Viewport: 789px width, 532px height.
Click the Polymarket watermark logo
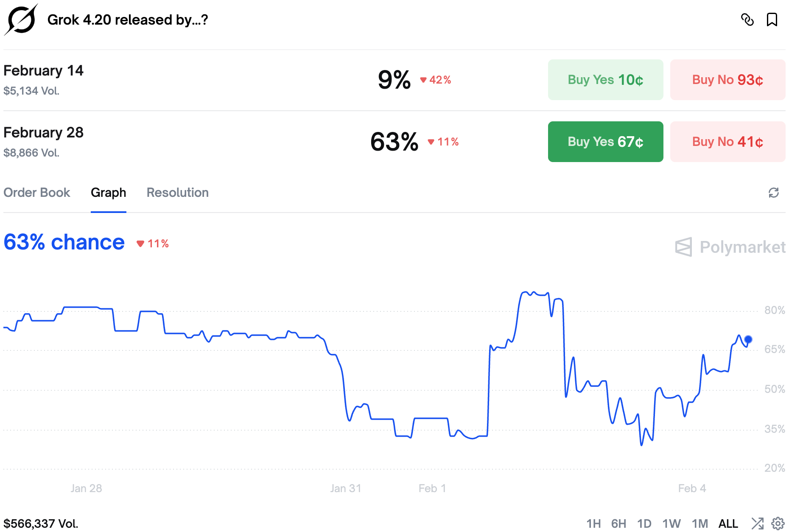pos(730,247)
